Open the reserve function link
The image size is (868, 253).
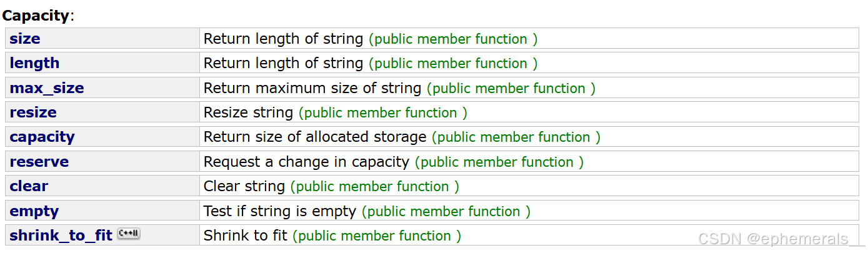pyautogui.click(x=39, y=162)
